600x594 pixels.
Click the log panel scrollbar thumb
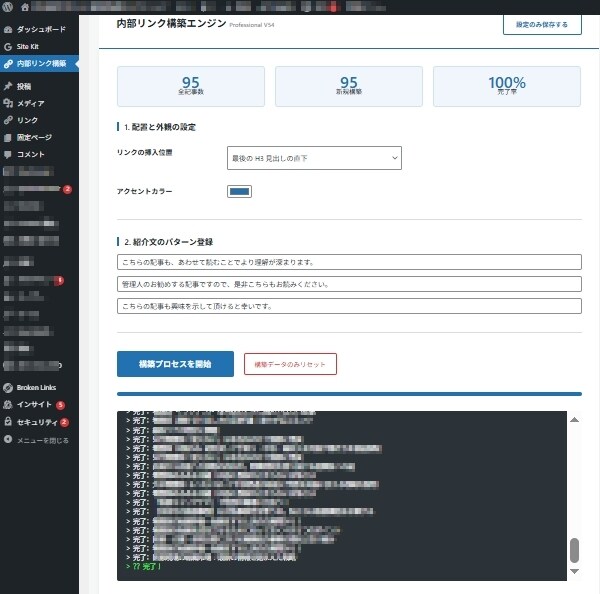(574, 550)
